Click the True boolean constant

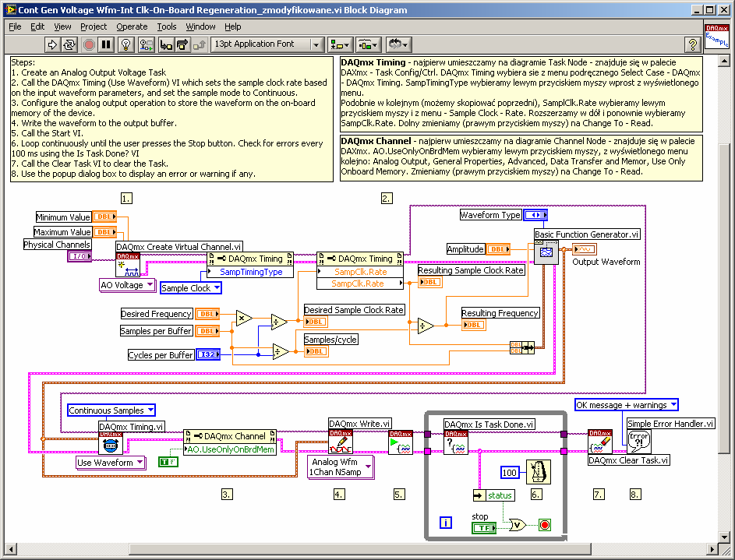[x=168, y=462]
